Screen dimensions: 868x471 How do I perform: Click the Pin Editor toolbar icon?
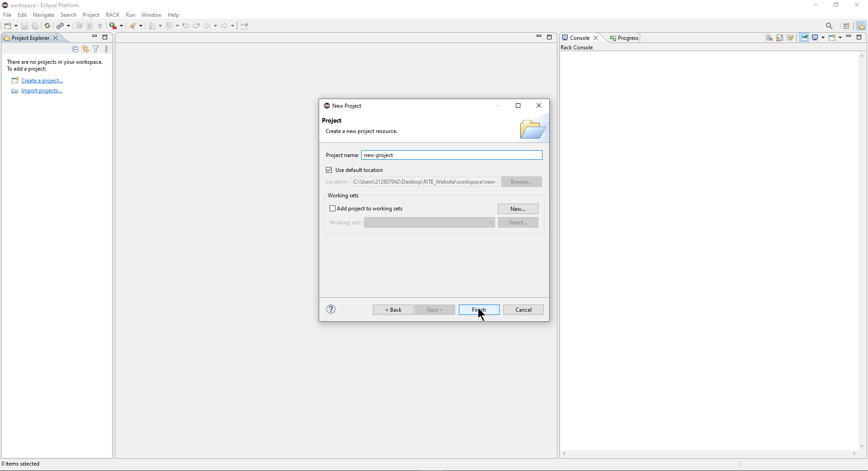click(245, 26)
